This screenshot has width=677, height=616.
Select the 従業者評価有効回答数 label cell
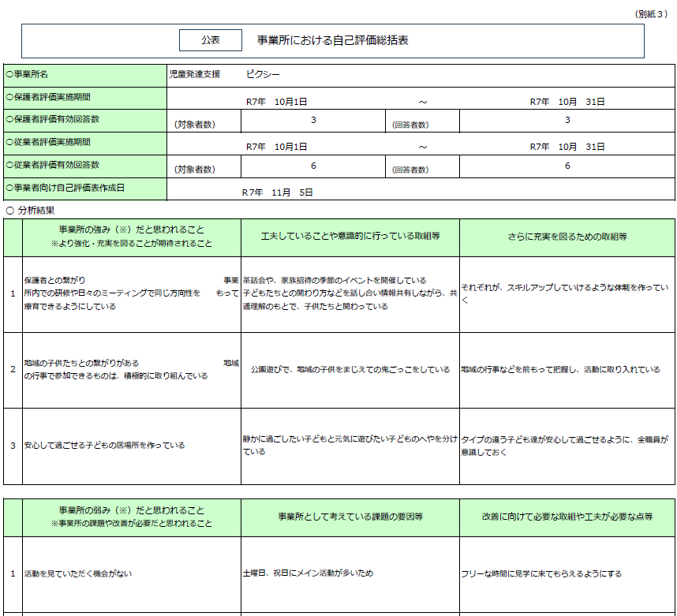(85, 166)
